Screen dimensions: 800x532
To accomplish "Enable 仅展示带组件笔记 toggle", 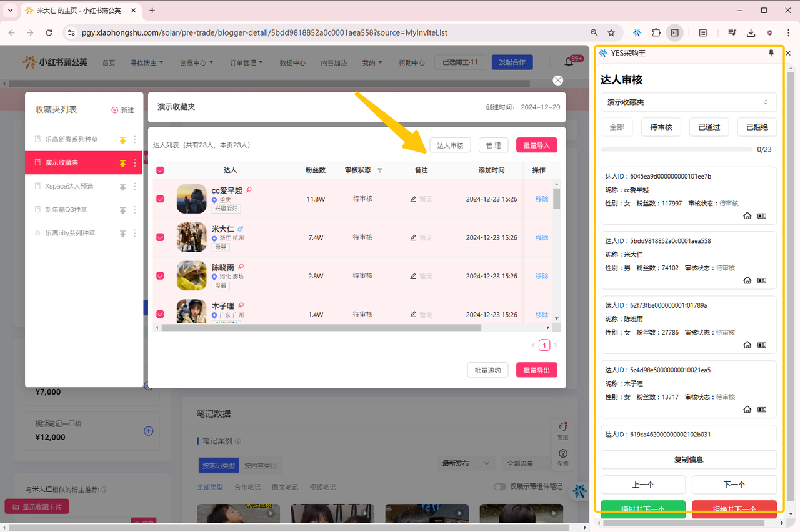I will 500,487.
